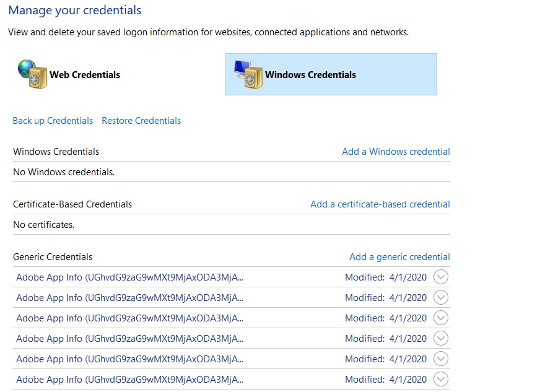The image size is (540, 392).
Task: Select the fourth Adobe App Info entry name
Action: 129,339
